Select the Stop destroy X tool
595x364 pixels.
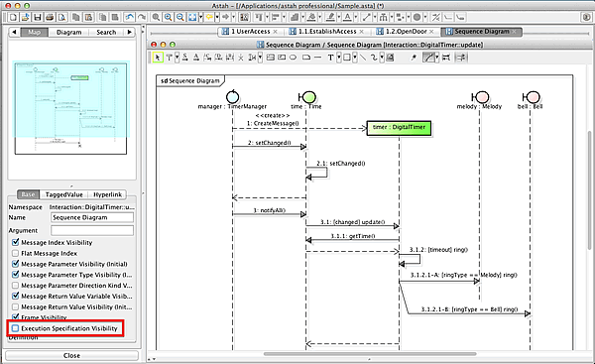point(241,58)
